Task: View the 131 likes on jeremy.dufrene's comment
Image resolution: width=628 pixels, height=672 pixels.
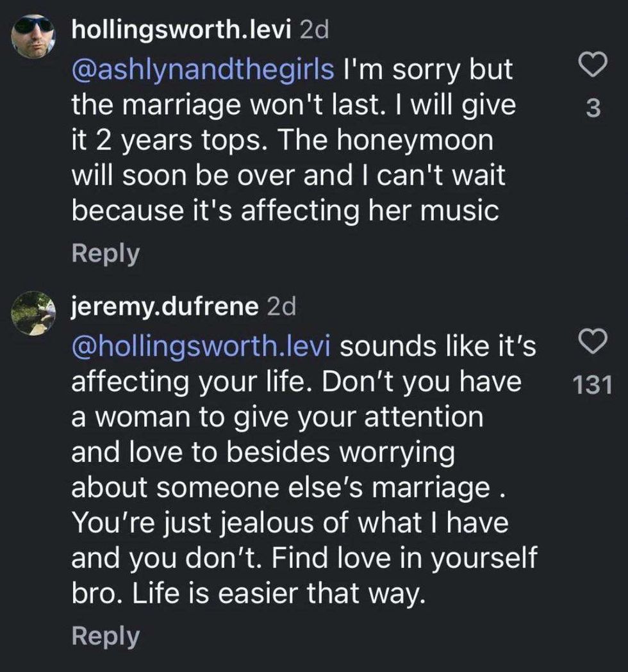Action: pos(593,386)
